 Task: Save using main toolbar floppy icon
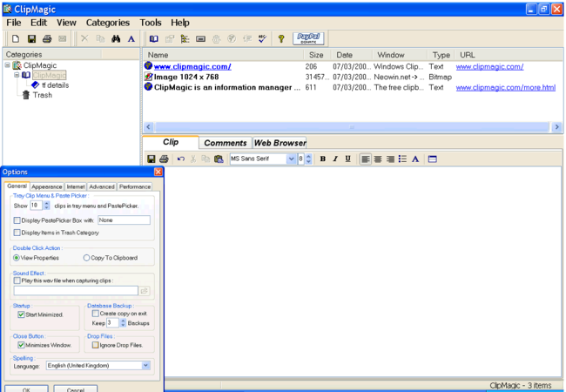pyautogui.click(x=31, y=38)
